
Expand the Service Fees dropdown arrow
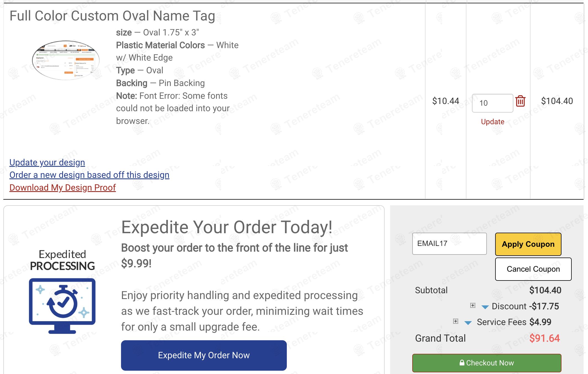(468, 323)
